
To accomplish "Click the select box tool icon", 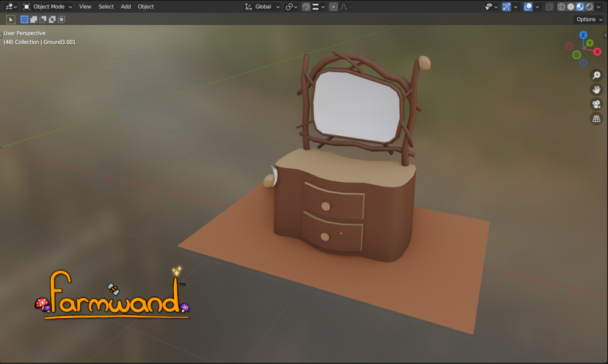I will 11,20.
